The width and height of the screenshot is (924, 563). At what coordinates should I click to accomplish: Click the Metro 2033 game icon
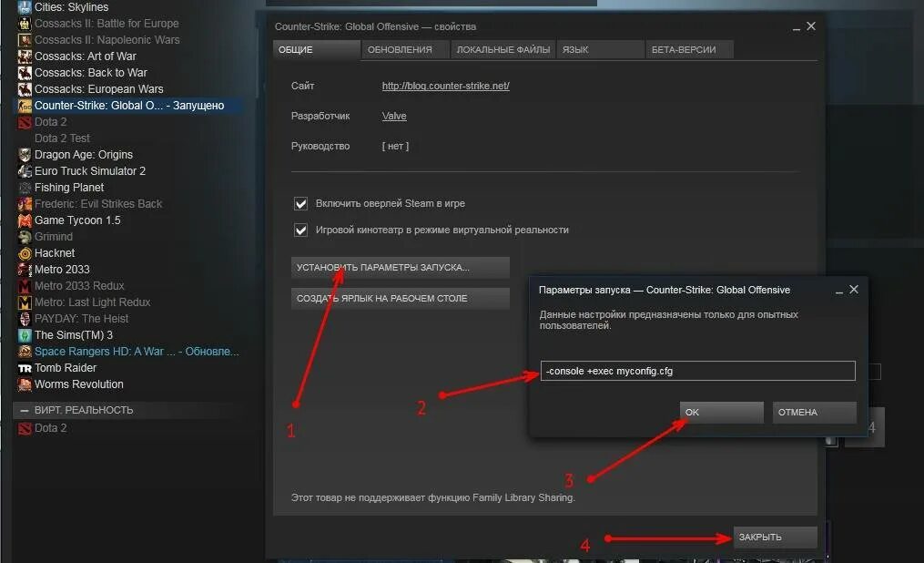[25, 270]
